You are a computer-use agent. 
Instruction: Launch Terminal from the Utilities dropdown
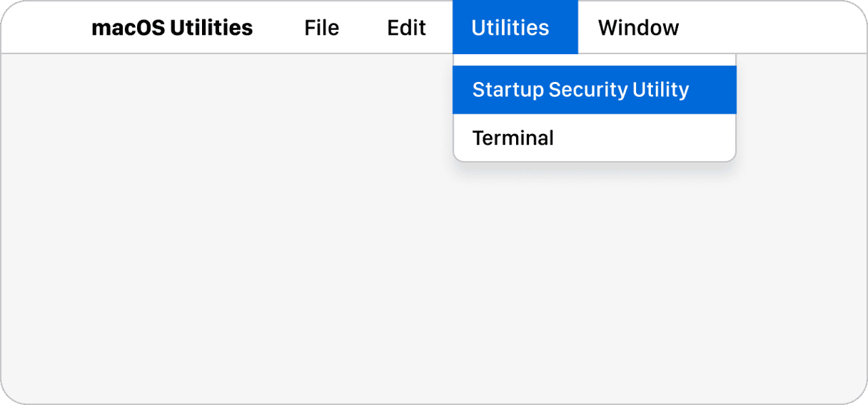point(513,138)
